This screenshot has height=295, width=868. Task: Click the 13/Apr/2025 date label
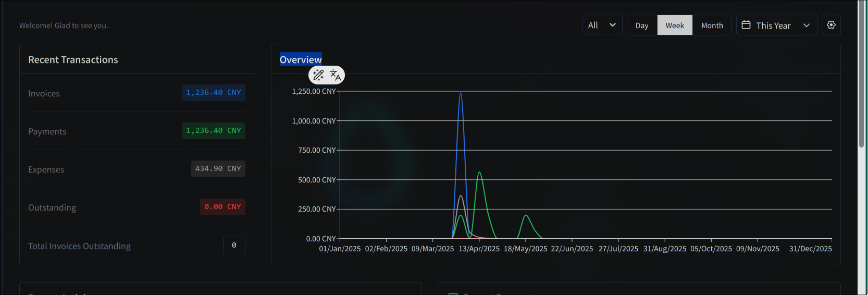coord(479,249)
